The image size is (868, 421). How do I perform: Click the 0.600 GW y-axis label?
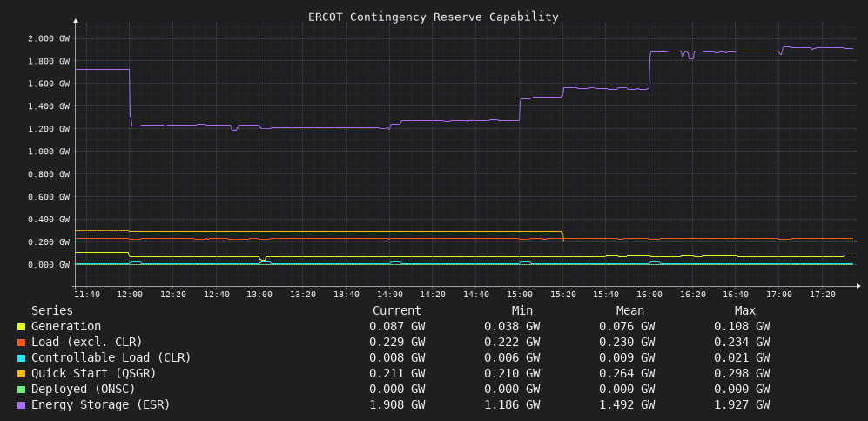[x=49, y=197]
